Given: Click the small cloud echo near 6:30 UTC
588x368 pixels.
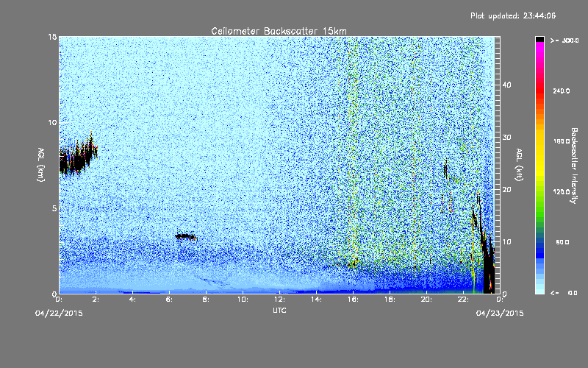Looking at the screenshot, I should (x=186, y=237).
